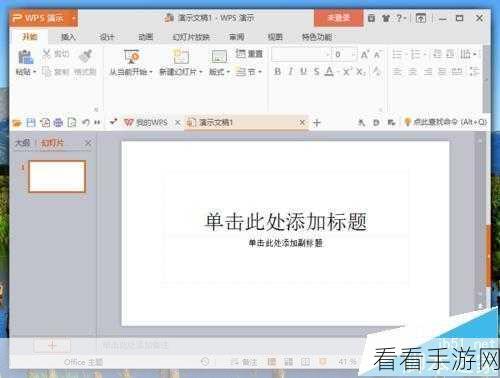500x378 pixels.
Task: Click the Layout (版式) icon
Action: tap(219, 56)
